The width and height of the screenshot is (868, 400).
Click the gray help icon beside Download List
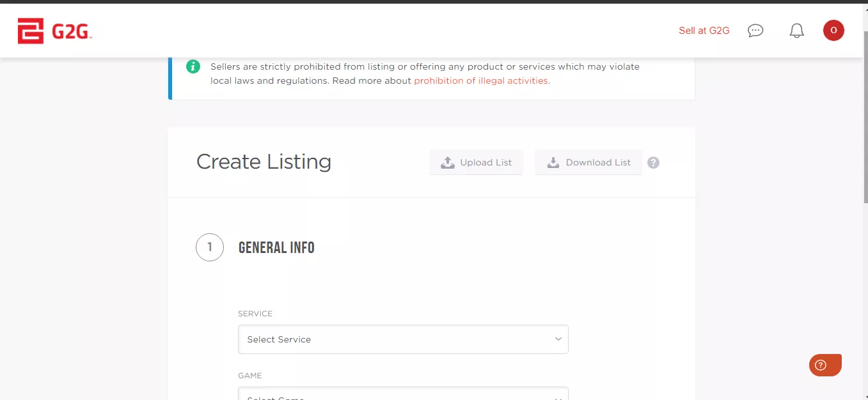pyautogui.click(x=653, y=162)
